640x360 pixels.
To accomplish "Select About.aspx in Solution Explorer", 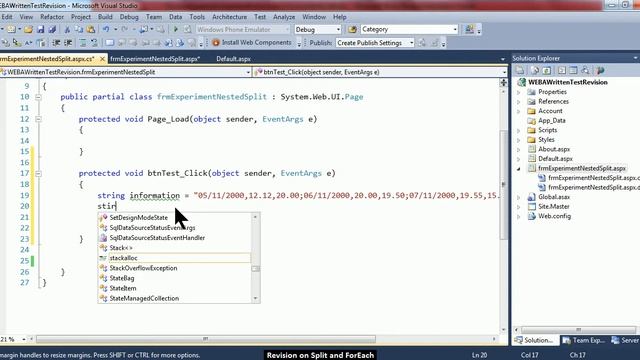I will 554,149.
